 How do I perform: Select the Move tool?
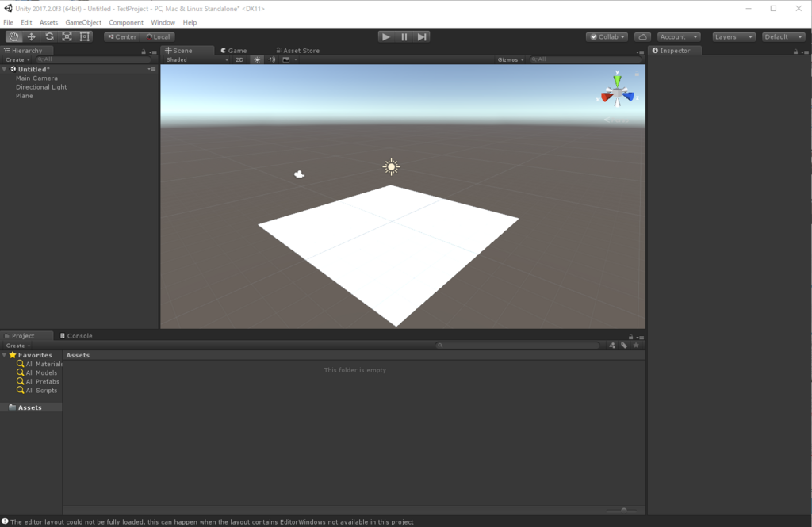pos(31,36)
